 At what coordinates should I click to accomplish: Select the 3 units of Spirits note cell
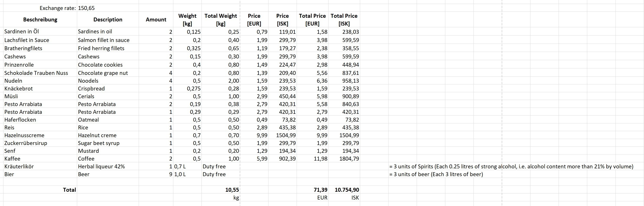coord(511,167)
